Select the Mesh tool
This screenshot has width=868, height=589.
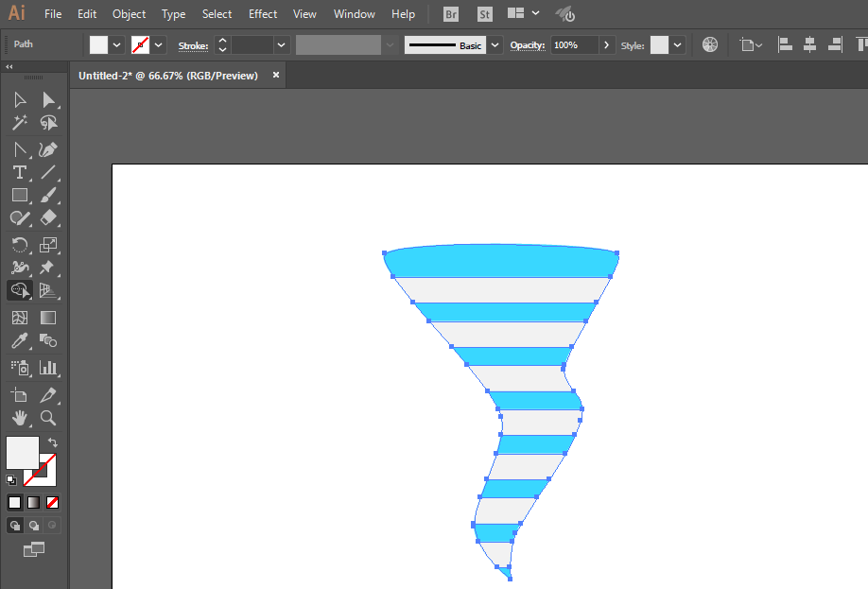pos(20,318)
